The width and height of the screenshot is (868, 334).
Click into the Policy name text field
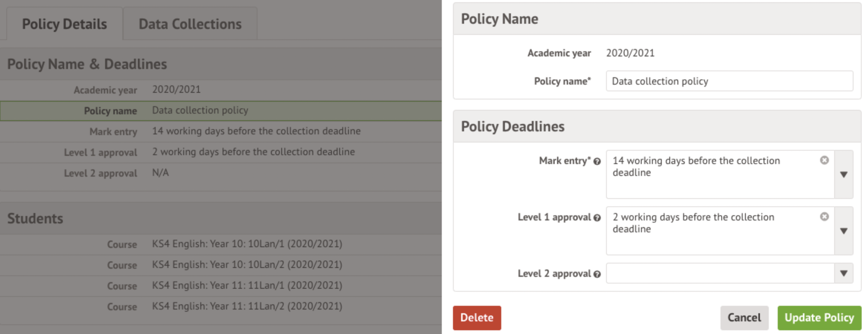(x=729, y=81)
